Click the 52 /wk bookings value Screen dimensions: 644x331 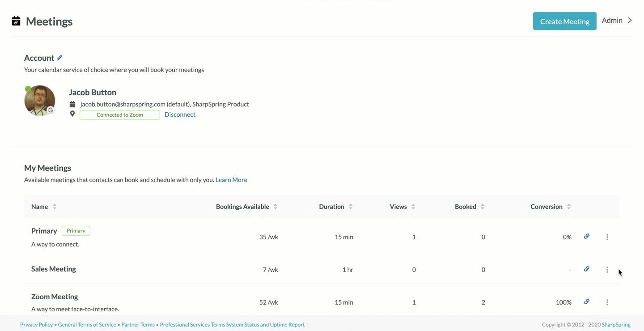(x=269, y=302)
